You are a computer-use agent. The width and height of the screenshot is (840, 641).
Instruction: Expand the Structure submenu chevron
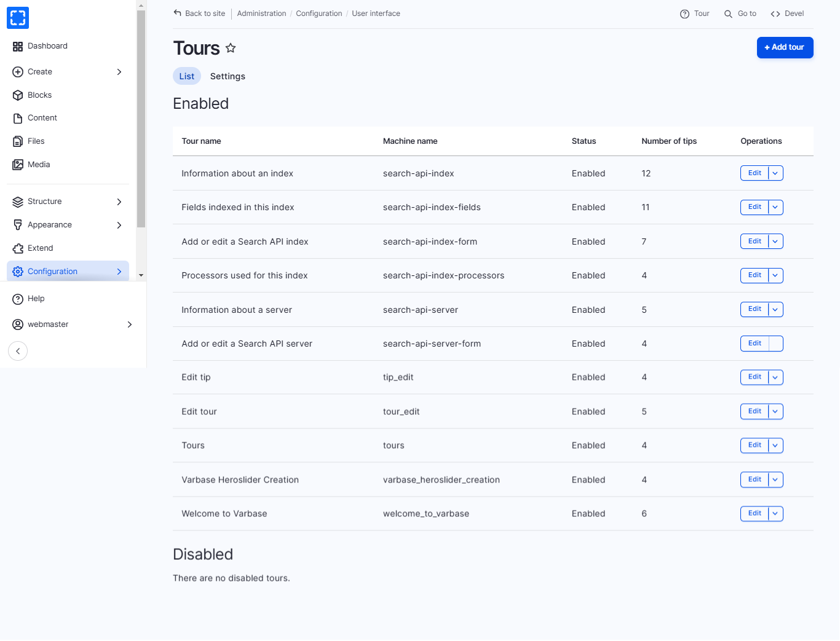coord(119,202)
